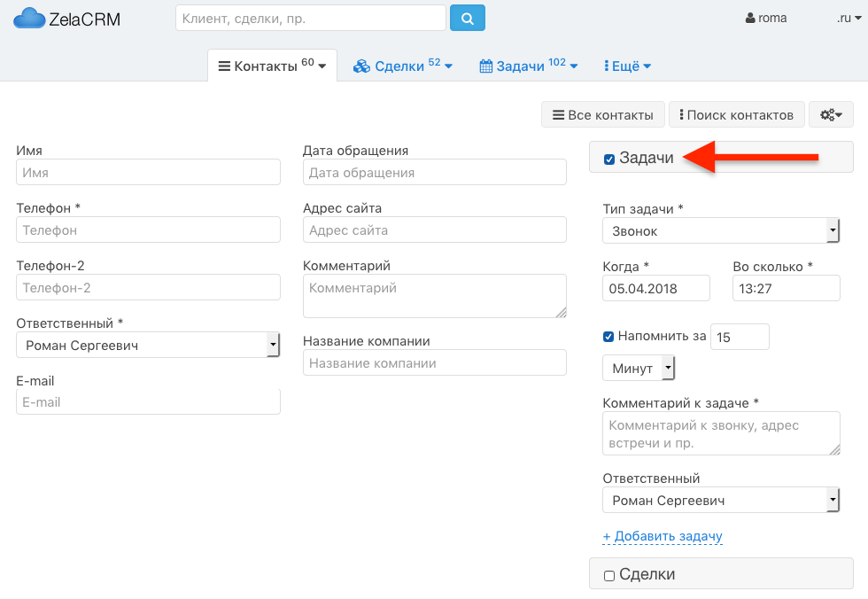
Task: Click the Все контакты button
Action: [x=603, y=114]
